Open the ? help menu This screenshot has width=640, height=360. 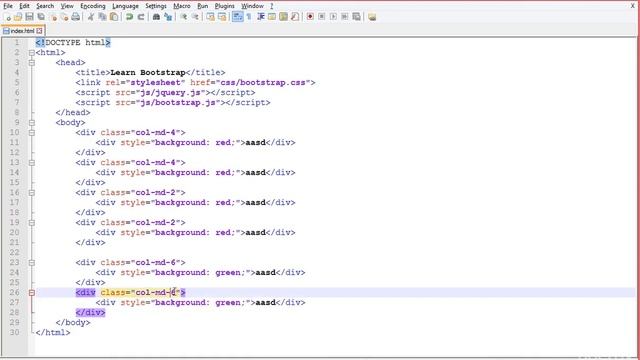click(x=271, y=6)
